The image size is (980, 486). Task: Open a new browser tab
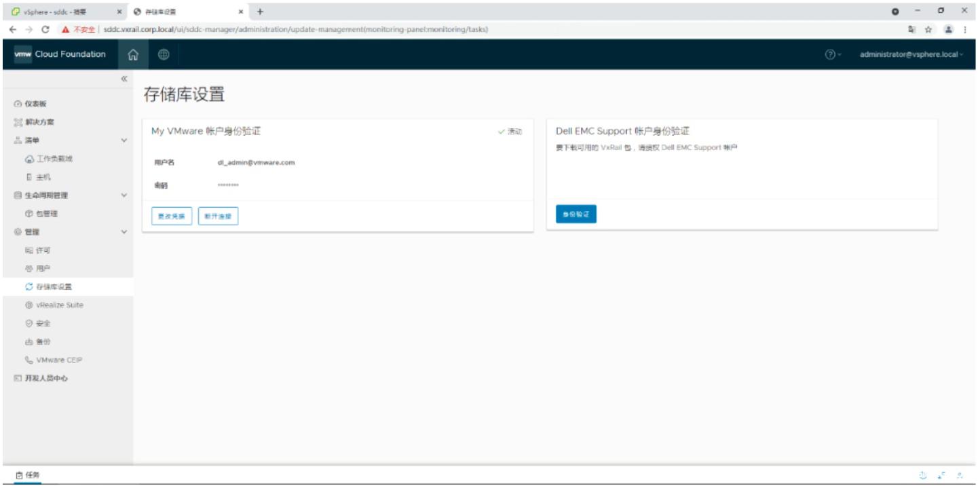(260, 12)
